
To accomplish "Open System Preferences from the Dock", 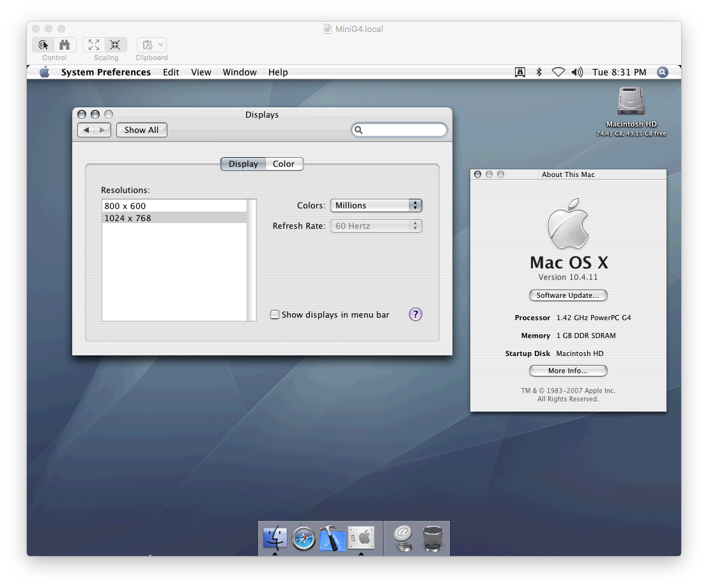I will click(361, 538).
